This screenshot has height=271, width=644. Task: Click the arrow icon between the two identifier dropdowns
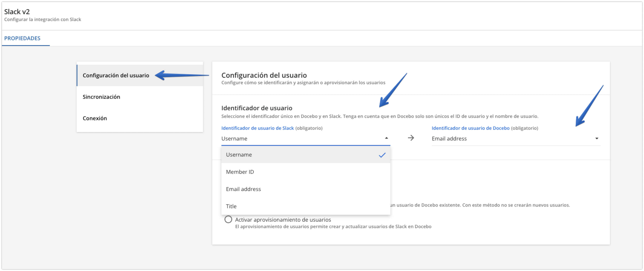pos(411,138)
